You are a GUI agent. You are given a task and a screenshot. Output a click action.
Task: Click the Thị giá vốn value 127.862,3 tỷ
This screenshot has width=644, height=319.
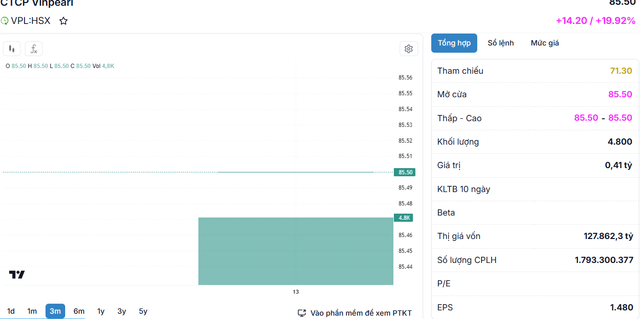(609, 236)
